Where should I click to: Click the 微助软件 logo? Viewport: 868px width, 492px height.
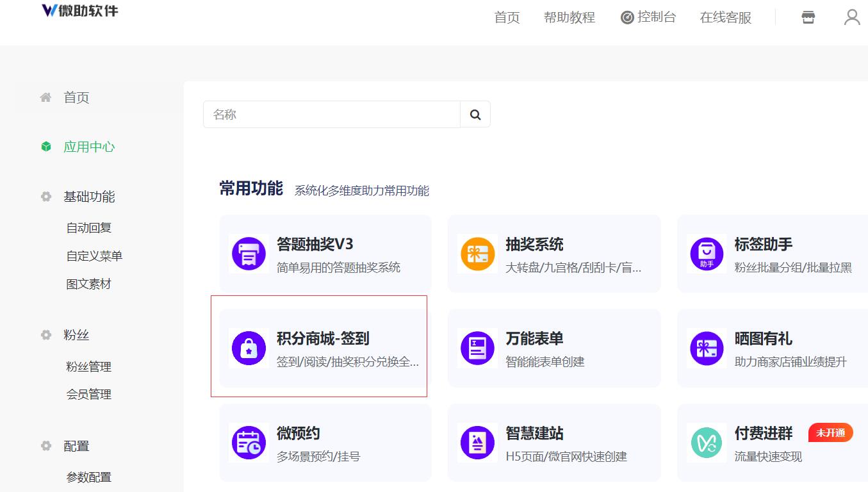pos(80,10)
